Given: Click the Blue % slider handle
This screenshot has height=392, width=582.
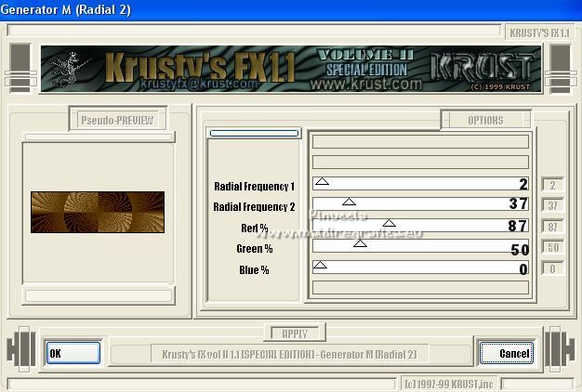Looking at the screenshot, I should pyautogui.click(x=320, y=265).
